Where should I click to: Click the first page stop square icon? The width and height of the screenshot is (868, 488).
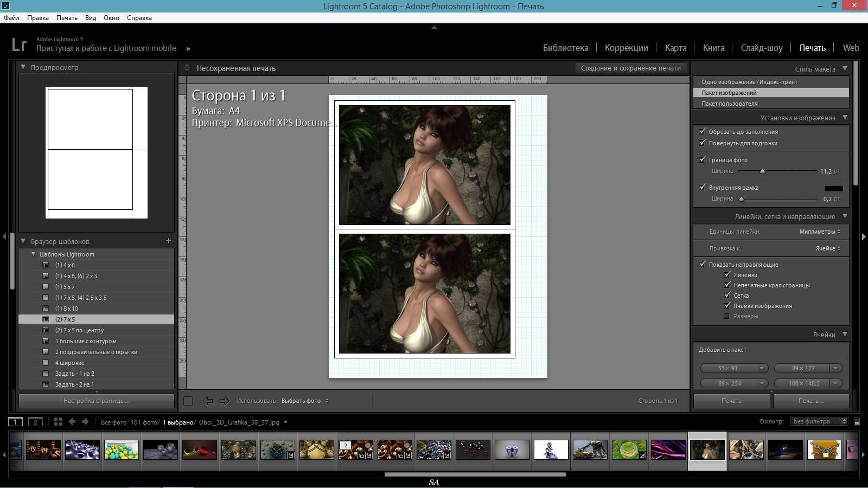pos(188,401)
